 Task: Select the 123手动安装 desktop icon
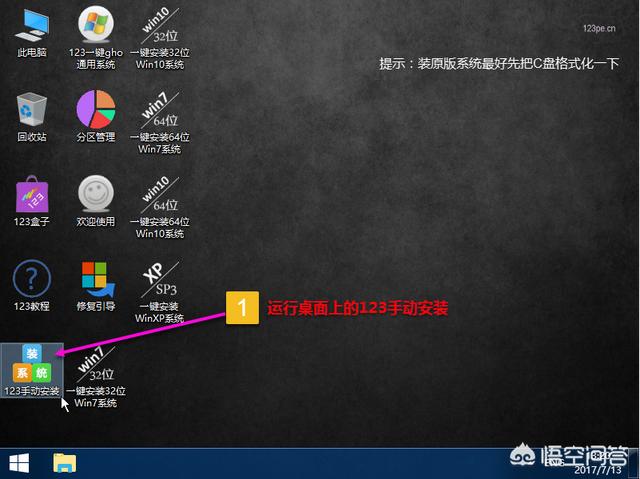[x=31, y=364]
